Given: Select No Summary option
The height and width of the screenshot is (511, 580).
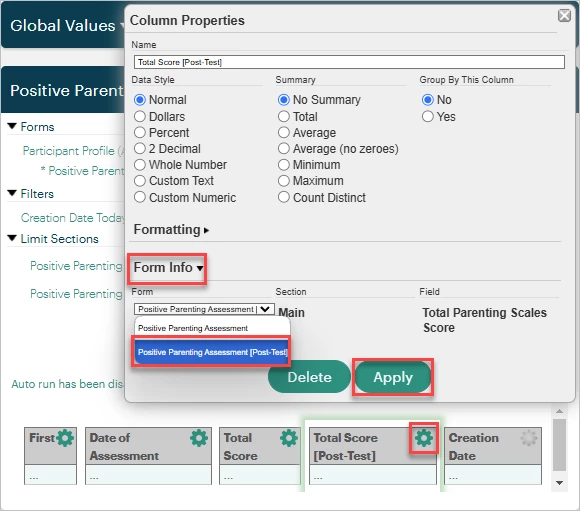Looking at the screenshot, I should 284,100.
